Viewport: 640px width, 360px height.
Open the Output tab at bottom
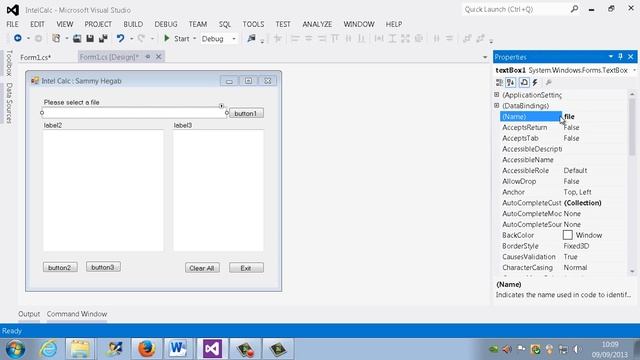(29, 314)
